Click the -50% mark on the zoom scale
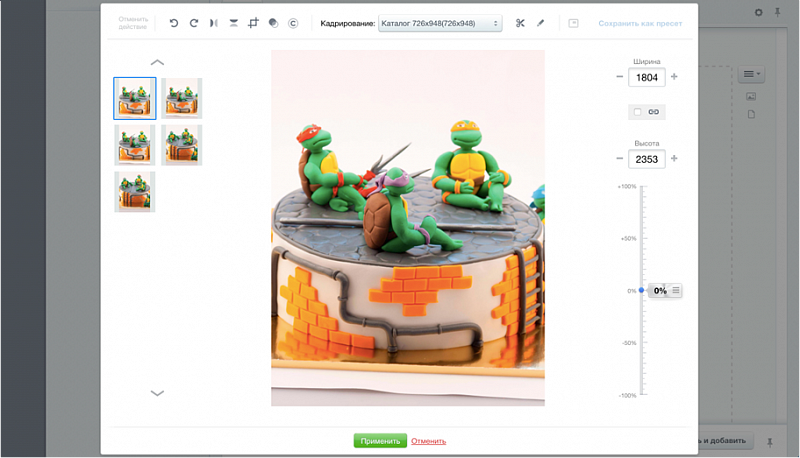This screenshot has height=458, width=800. [629, 343]
